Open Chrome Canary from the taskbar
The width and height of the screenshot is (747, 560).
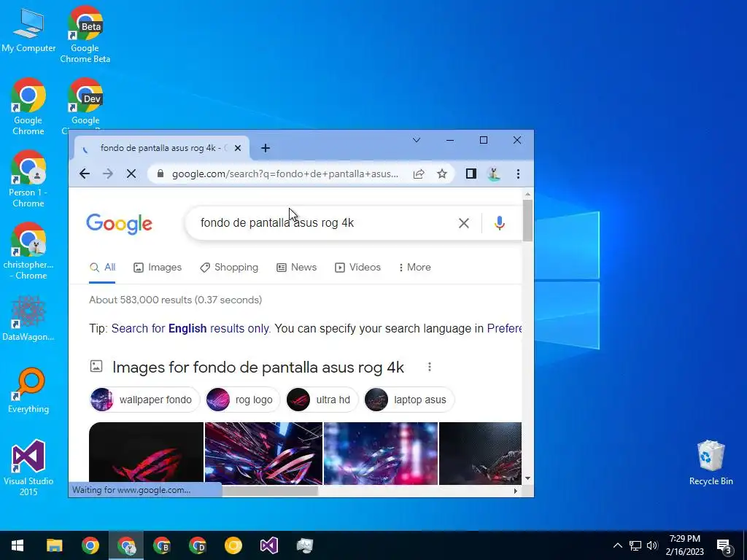click(233, 545)
